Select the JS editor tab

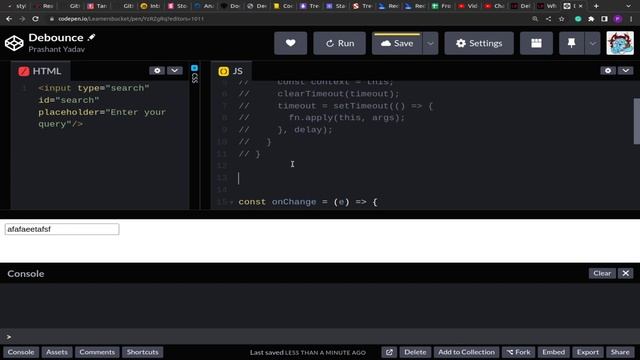coord(231,71)
